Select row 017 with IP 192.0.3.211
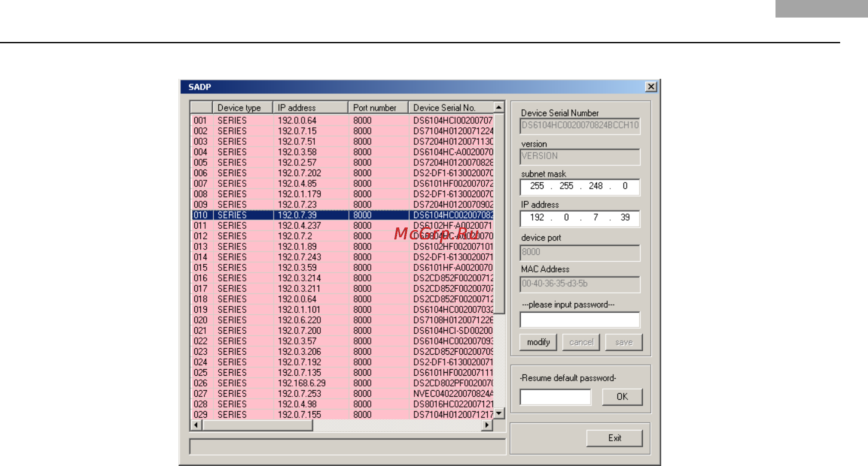 (342, 288)
